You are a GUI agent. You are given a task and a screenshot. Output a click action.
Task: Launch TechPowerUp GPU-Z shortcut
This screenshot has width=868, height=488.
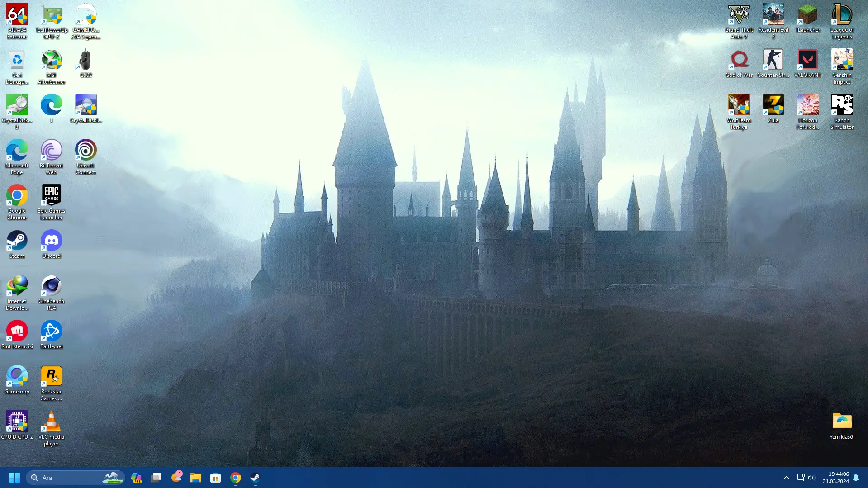pos(52,22)
